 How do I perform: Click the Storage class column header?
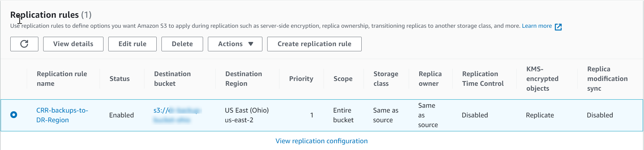(x=386, y=79)
